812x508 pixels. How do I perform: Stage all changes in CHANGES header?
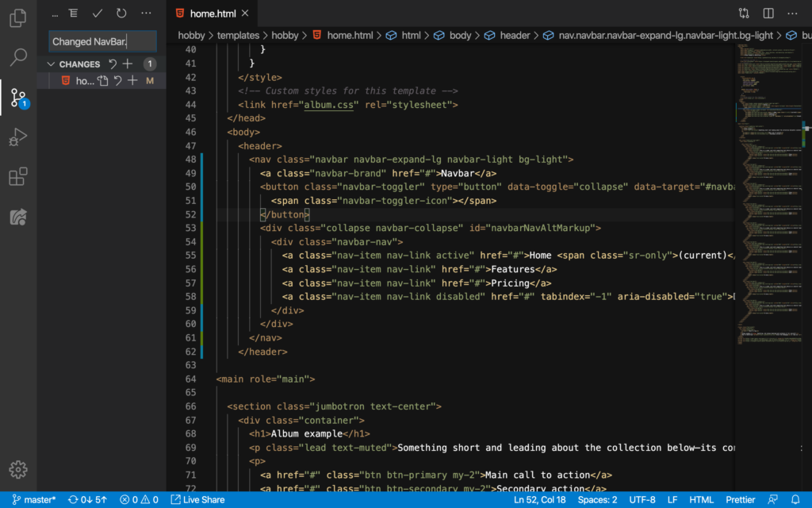point(128,64)
